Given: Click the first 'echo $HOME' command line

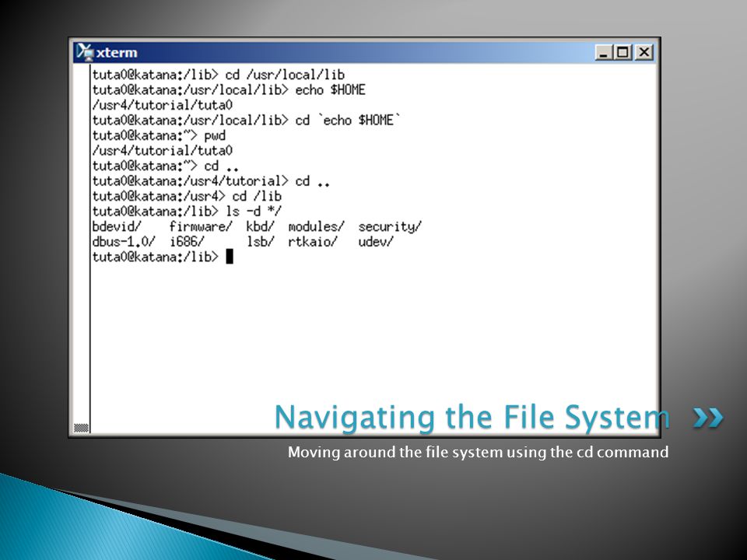Looking at the screenshot, I should pos(229,90).
